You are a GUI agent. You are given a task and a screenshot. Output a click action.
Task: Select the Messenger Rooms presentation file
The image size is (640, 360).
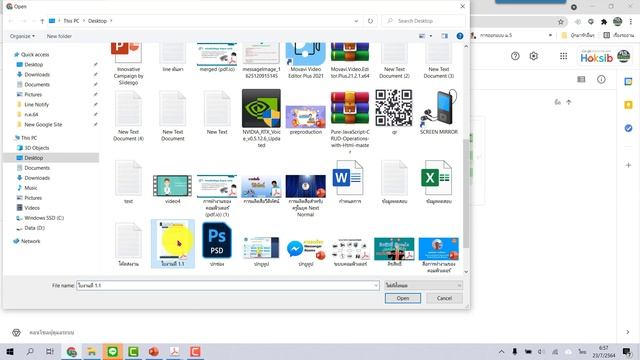coord(306,249)
